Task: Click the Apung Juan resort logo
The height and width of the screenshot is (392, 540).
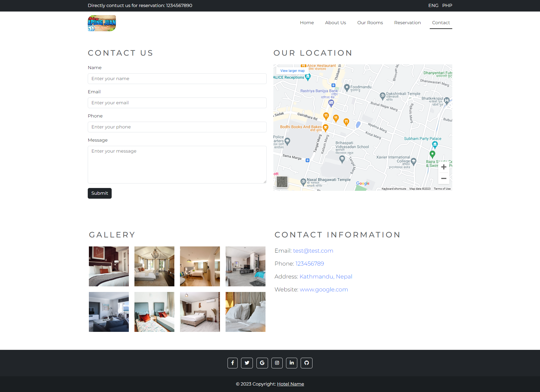Action: click(x=102, y=23)
